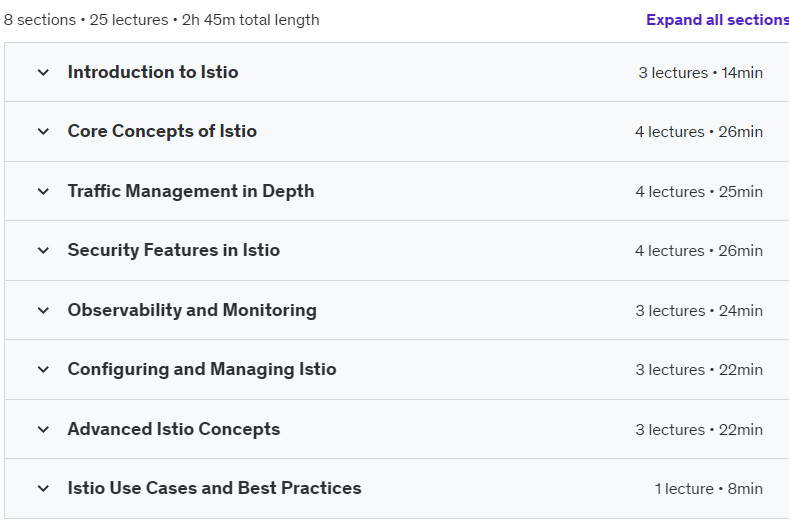The height and width of the screenshot is (524, 789).
Task: Select Traffic Management in Depth section title
Action: pyautogui.click(x=191, y=191)
